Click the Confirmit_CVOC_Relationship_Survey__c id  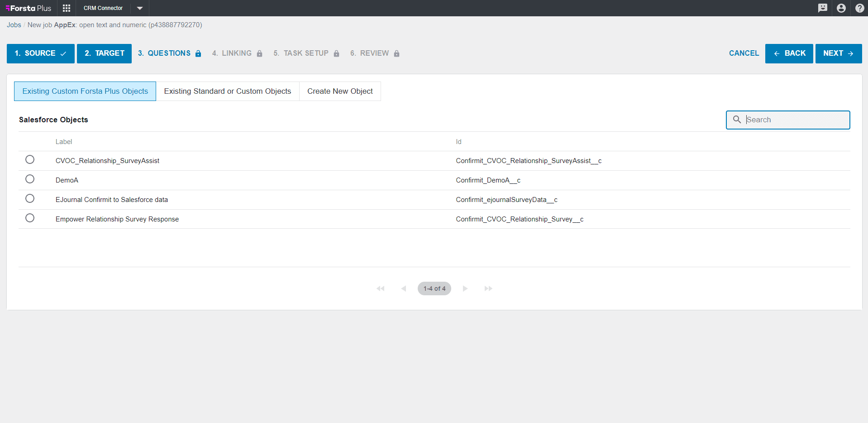520,219
